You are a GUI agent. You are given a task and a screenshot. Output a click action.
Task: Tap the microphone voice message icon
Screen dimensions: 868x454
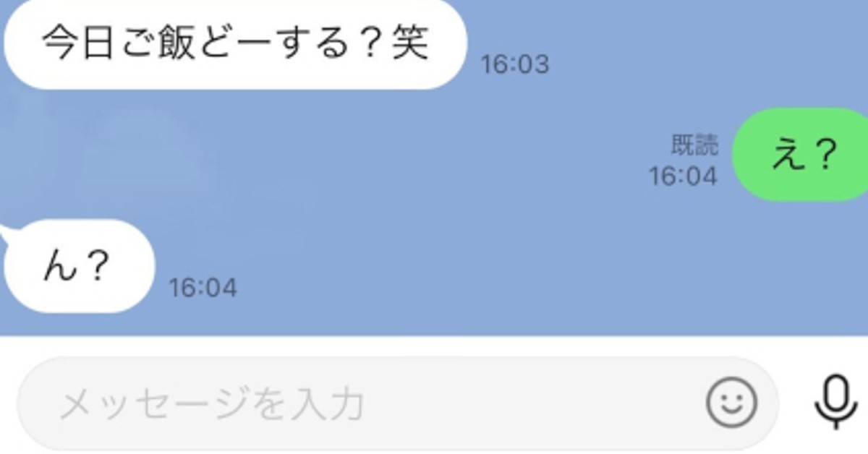[835, 403]
